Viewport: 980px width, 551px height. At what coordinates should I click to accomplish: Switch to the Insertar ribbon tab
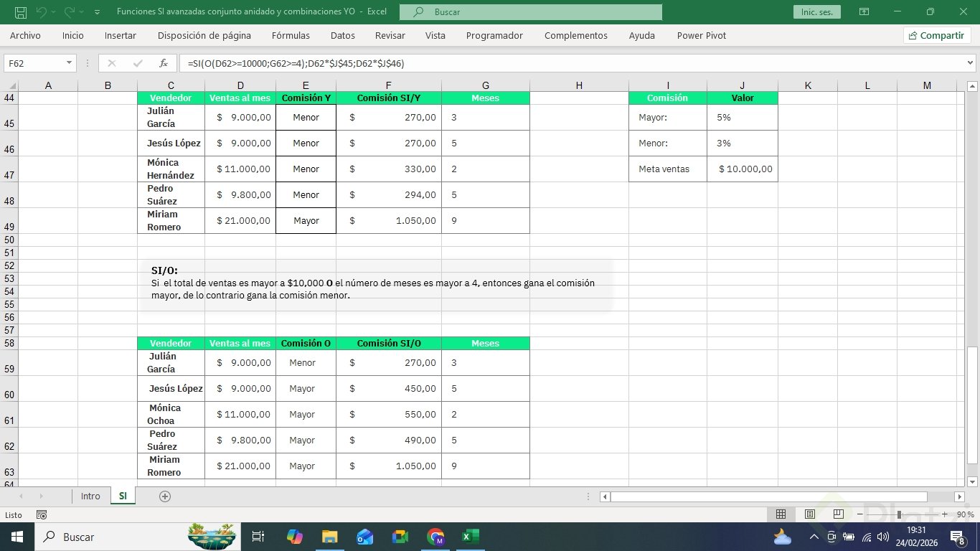pyautogui.click(x=121, y=35)
